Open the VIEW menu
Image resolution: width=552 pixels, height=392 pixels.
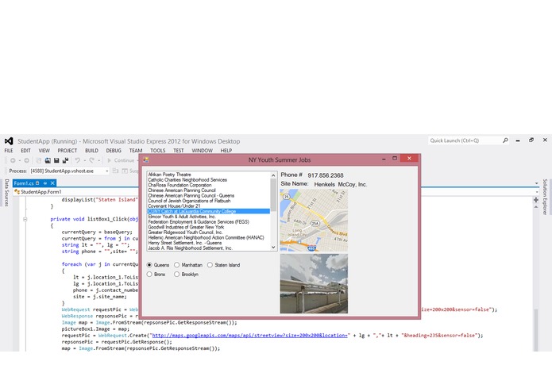tap(44, 151)
